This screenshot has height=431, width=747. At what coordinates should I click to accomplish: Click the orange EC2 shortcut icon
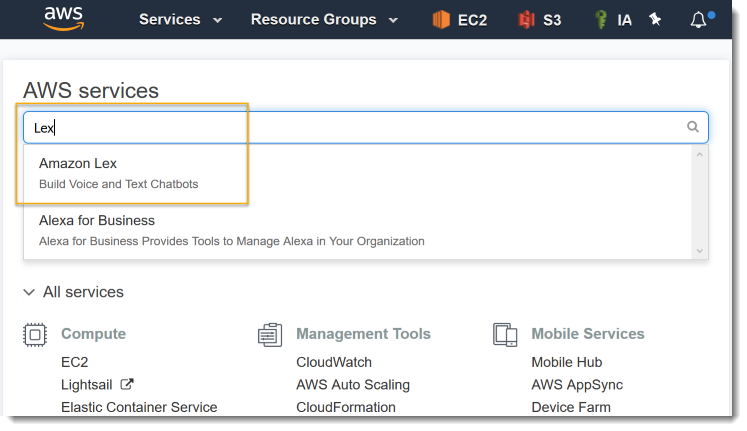coord(441,20)
